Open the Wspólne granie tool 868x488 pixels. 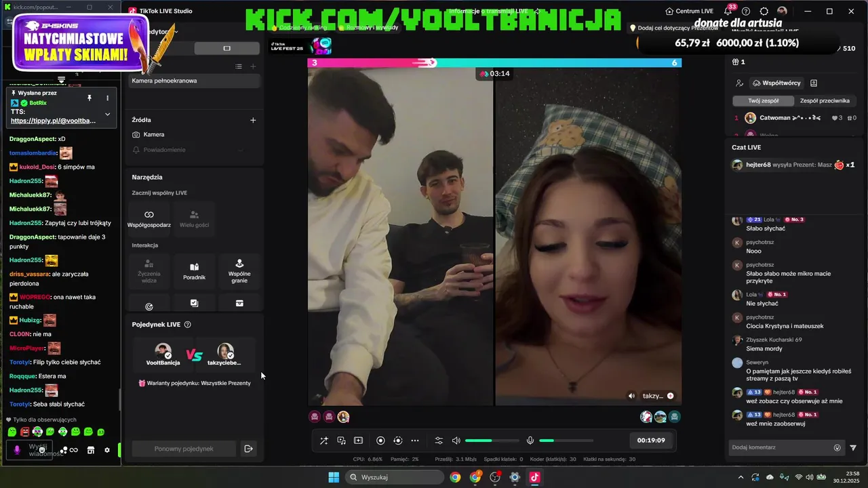(239, 271)
